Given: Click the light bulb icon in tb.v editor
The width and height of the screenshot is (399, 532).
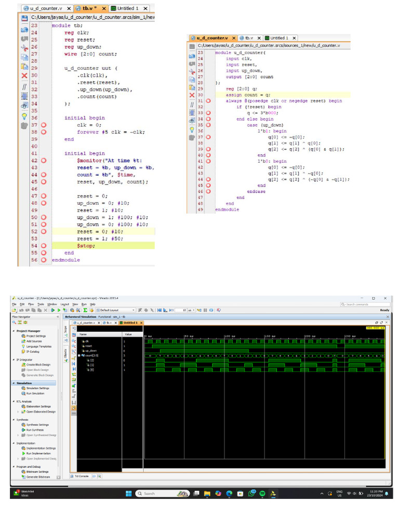Looking at the screenshot, I should coord(24,116).
